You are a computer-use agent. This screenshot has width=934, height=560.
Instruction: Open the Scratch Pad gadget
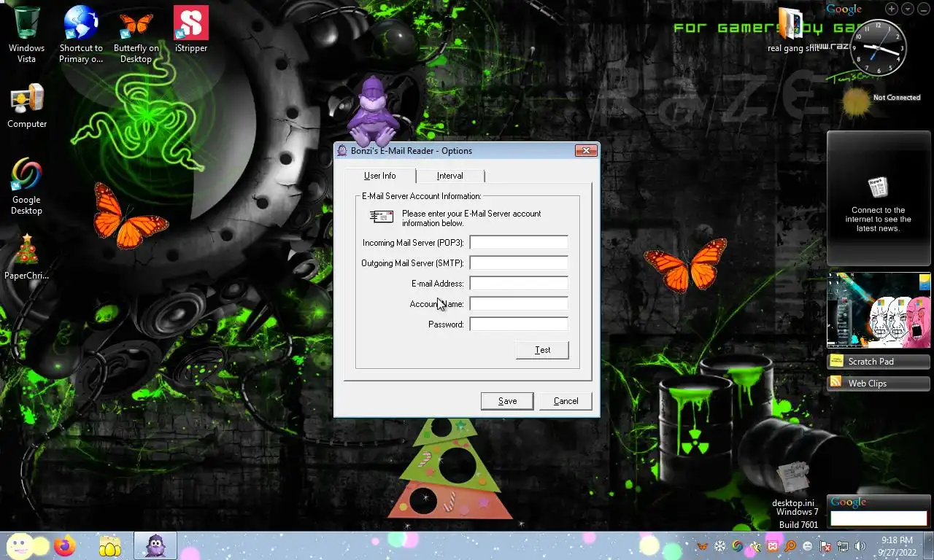coord(879,362)
